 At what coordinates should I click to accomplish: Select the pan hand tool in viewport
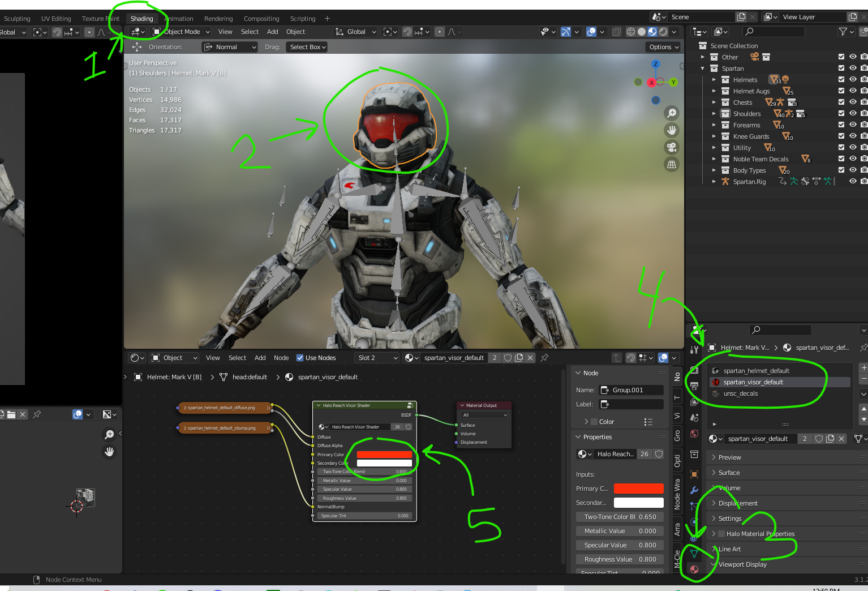point(672,130)
